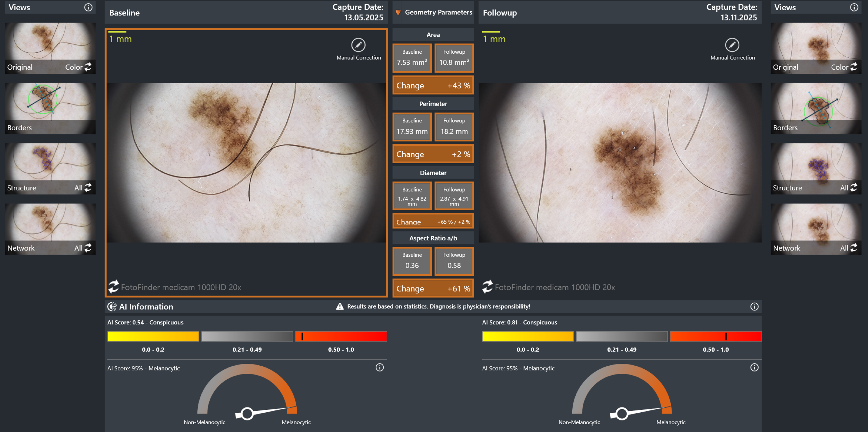Click baseline Manual Correction pencil icon
This screenshot has width=868, height=432.
click(x=358, y=45)
